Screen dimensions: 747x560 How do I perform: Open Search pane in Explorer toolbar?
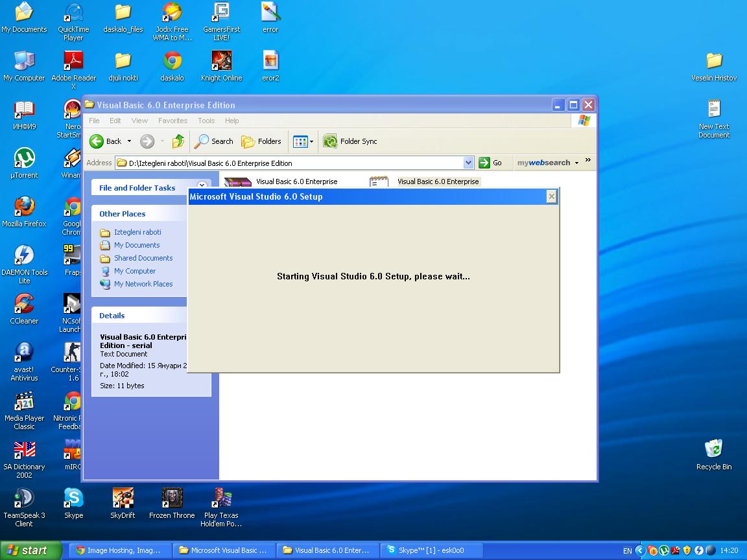(x=213, y=141)
